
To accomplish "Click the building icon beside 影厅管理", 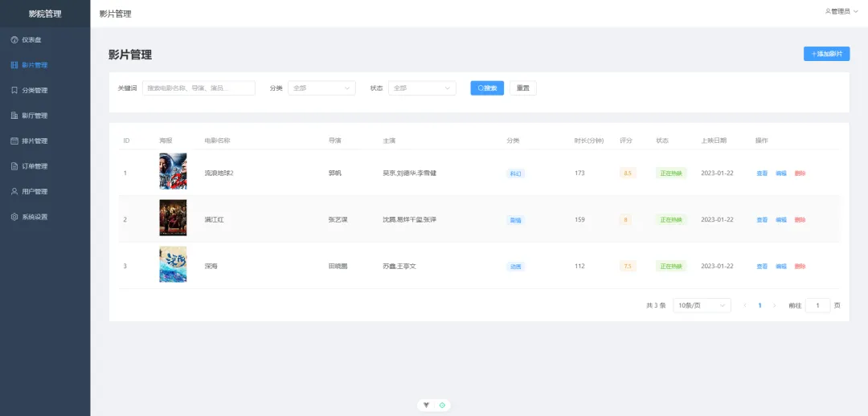I will pyautogui.click(x=14, y=116).
